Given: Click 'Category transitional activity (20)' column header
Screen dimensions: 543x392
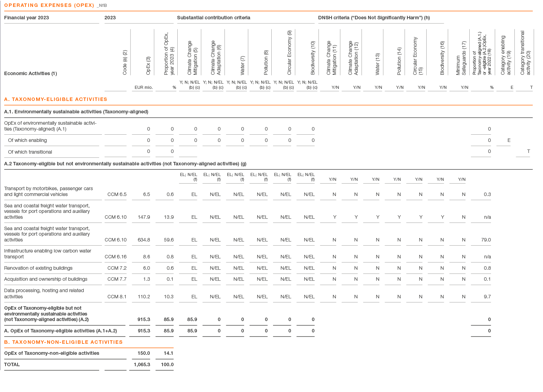Looking at the screenshot, I should (525, 53).
